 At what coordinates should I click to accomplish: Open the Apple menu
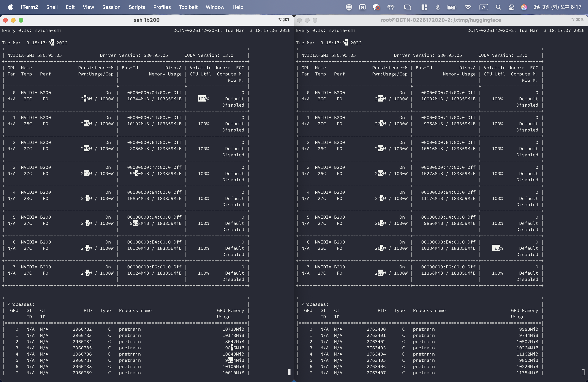pyautogui.click(x=10, y=7)
